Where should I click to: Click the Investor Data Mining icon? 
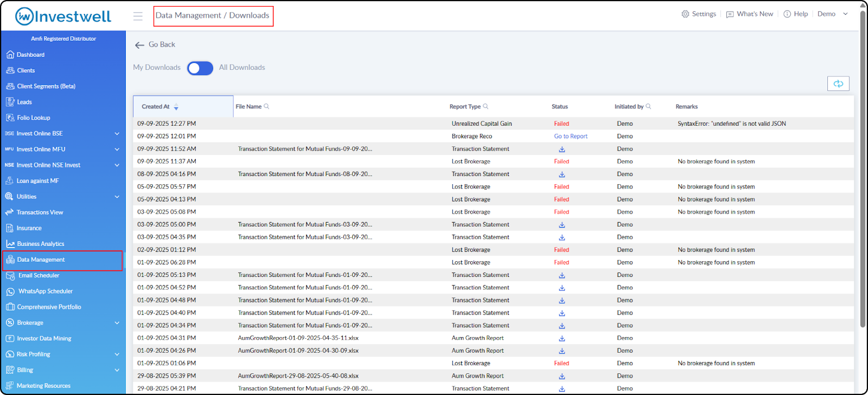10,339
